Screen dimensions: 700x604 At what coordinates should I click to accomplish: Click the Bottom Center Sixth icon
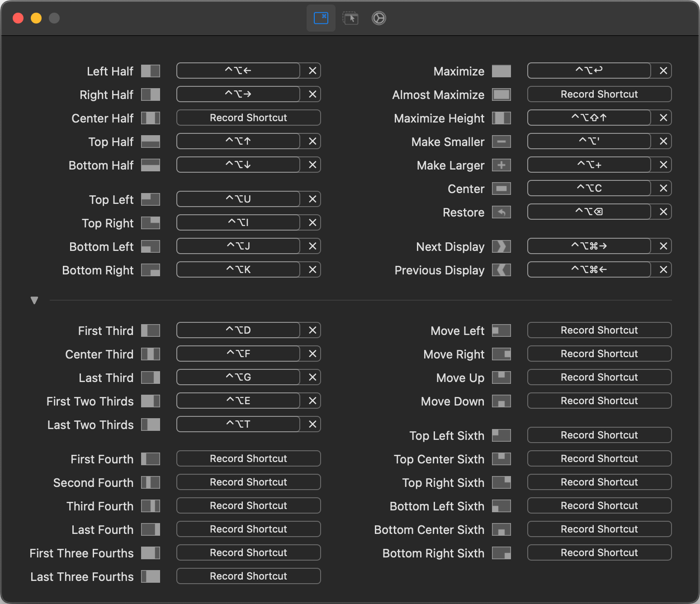coord(501,529)
